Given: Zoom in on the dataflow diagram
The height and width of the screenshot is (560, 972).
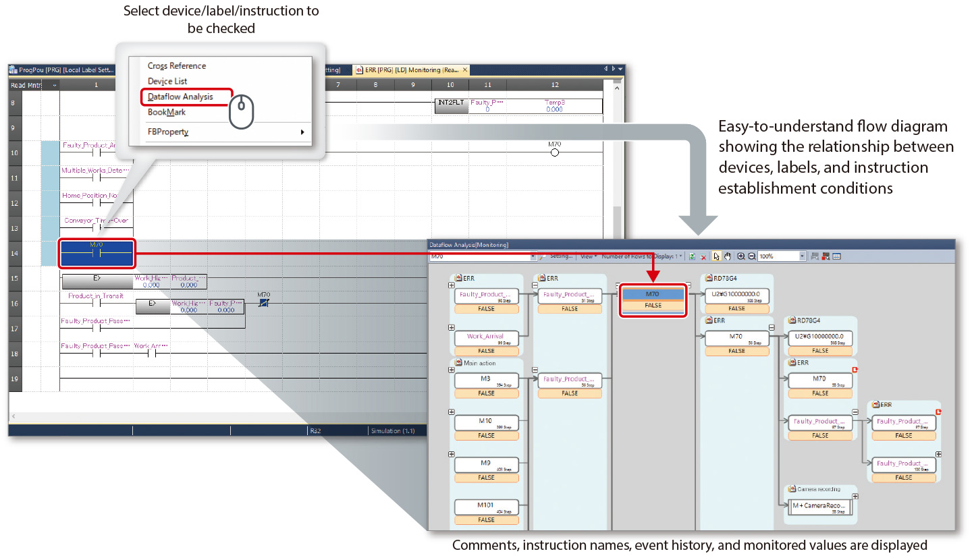Looking at the screenshot, I should tap(741, 256).
